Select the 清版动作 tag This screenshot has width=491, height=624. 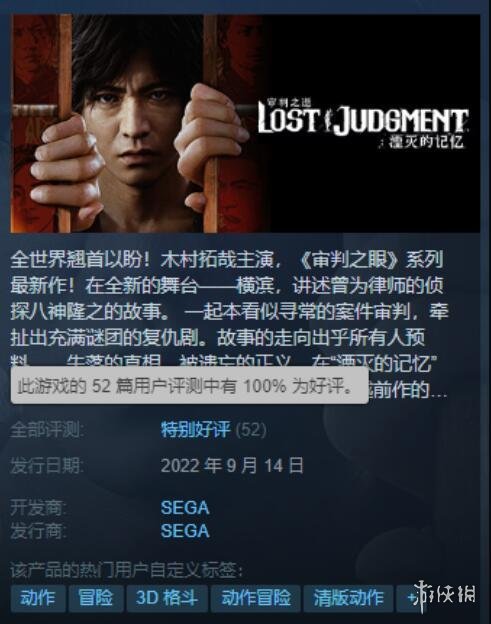(348, 598)
